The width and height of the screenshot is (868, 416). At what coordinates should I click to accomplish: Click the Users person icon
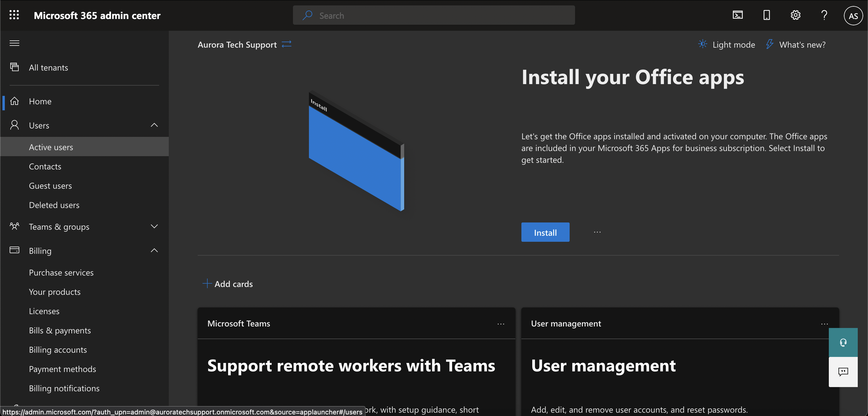(14, 125)
